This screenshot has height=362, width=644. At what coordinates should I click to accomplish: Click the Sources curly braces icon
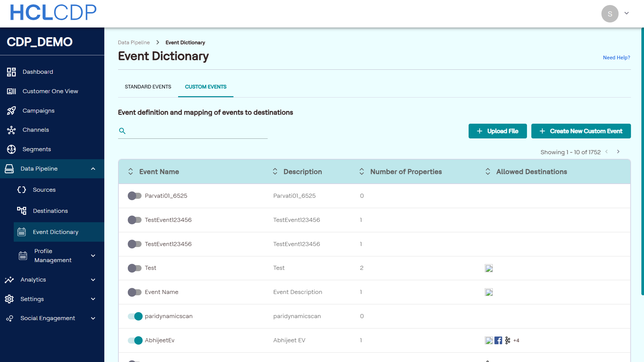21,190
